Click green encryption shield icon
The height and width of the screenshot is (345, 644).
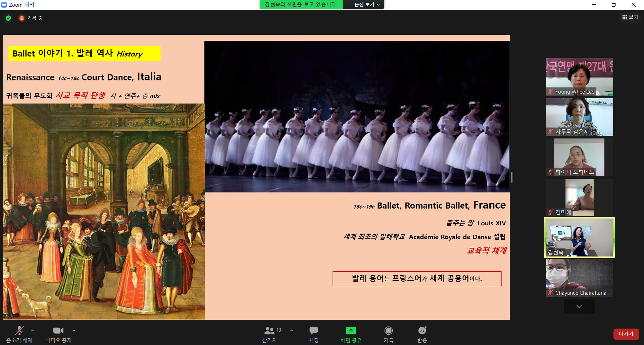tap(8, 18)
